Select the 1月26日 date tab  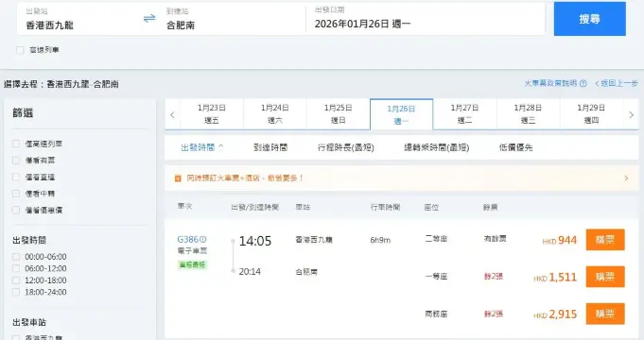(x=401, y=114)
